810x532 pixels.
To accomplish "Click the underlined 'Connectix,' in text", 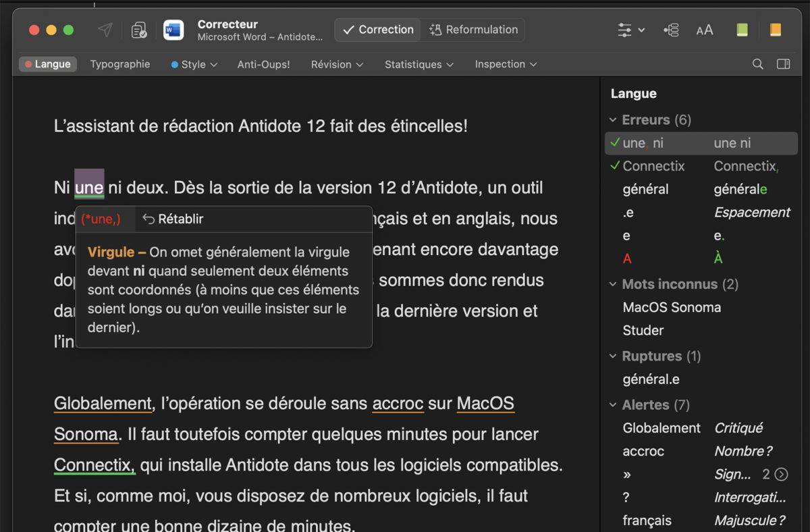I will tap(94, 465).
